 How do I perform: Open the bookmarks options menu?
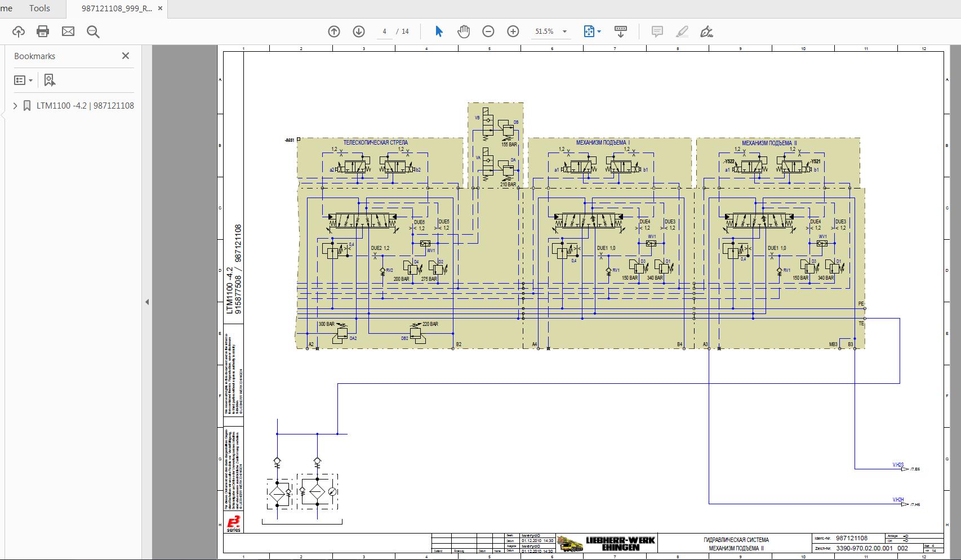23,80
